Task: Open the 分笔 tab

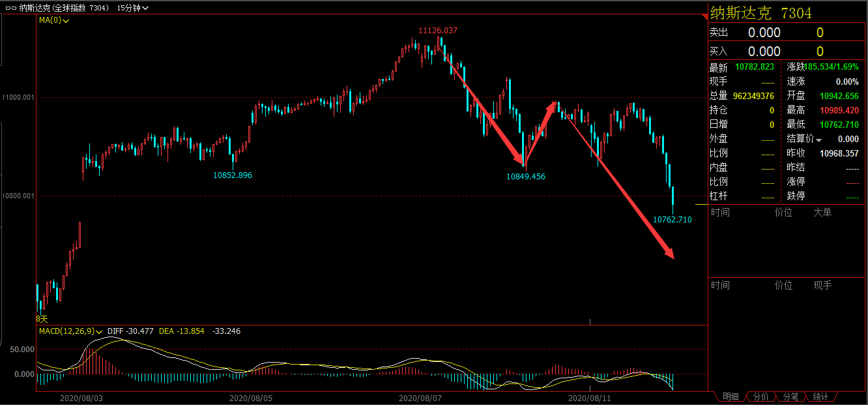Action: (x=790, y=397)
